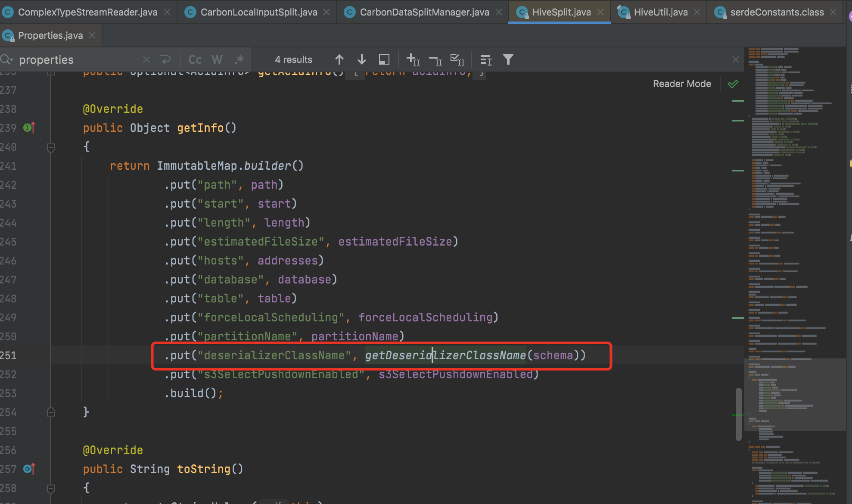
Task: Click getDeserializerClassName method call
Action: [x=445, y=355]
